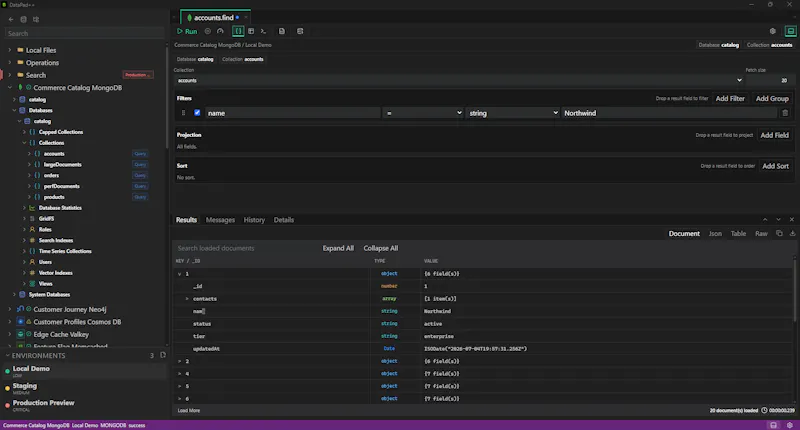This screenshot has height=430, width=800.
Task: Close the results panel with X
Action: point(791,219)
